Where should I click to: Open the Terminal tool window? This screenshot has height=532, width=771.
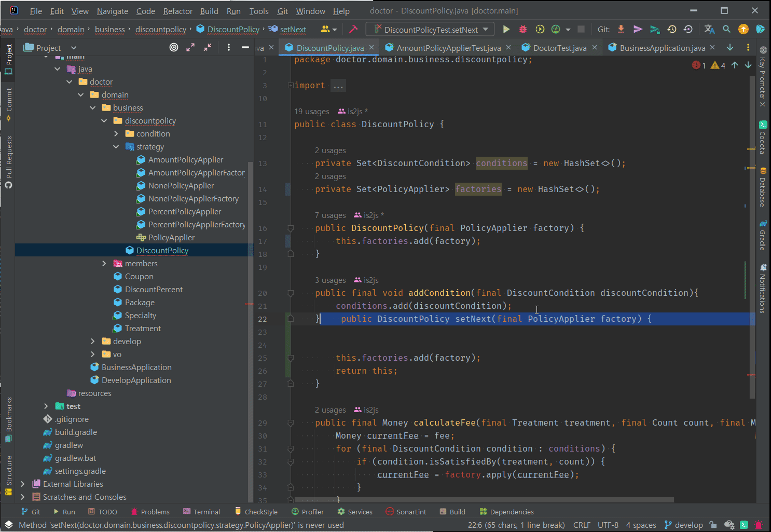(201, 512)
